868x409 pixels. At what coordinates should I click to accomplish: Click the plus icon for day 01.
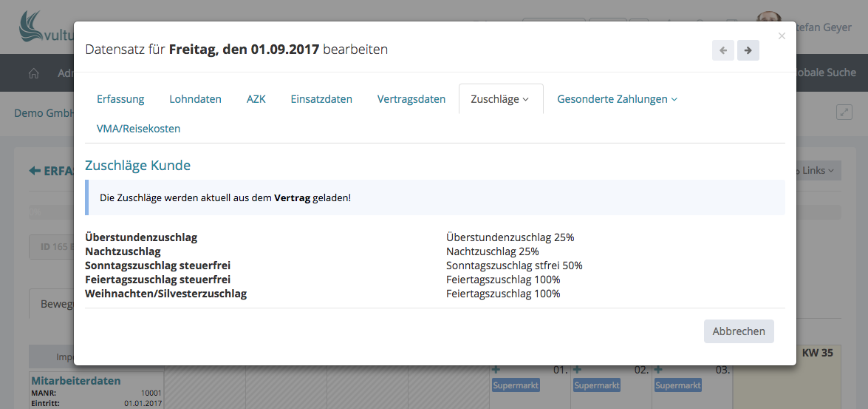[x=496, y=370]
